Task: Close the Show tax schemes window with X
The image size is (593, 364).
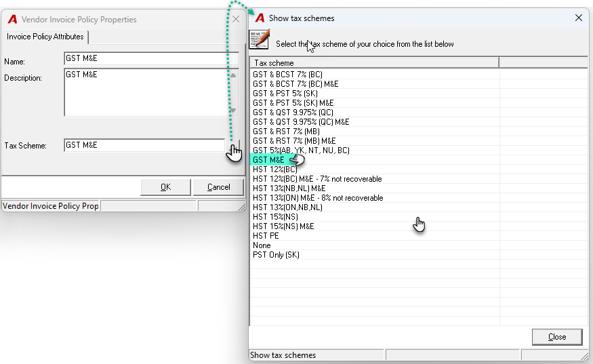Action: click(578, 18)
